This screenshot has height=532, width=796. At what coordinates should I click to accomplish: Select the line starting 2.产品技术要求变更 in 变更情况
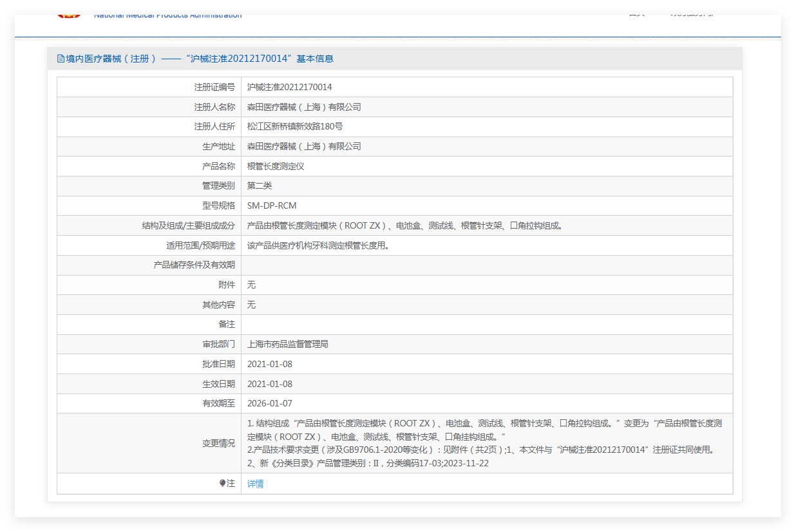tap(483, 450)
